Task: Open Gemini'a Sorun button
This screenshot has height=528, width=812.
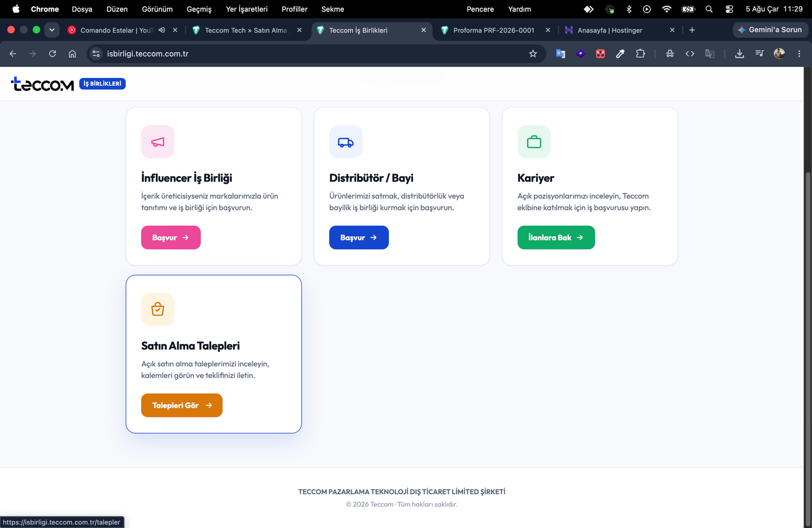Action: pos(770,30)
